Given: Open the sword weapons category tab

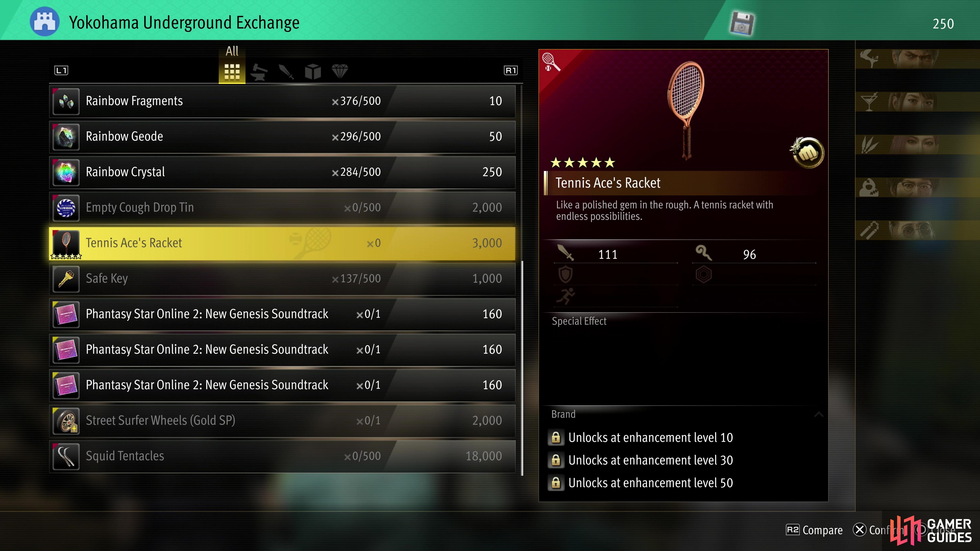Looking at the screenshot, I should pos(286,71).
